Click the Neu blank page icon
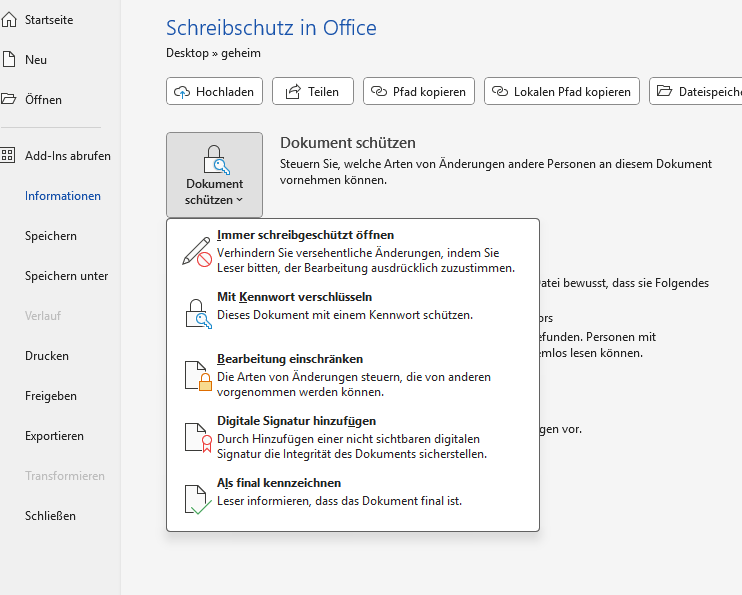This screenshot has height=595, width=742. pos(9,60)
